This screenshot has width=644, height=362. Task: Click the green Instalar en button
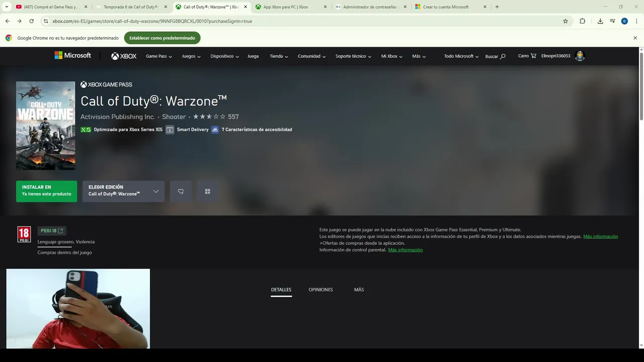pyautogui.click(x=46, y=192)
